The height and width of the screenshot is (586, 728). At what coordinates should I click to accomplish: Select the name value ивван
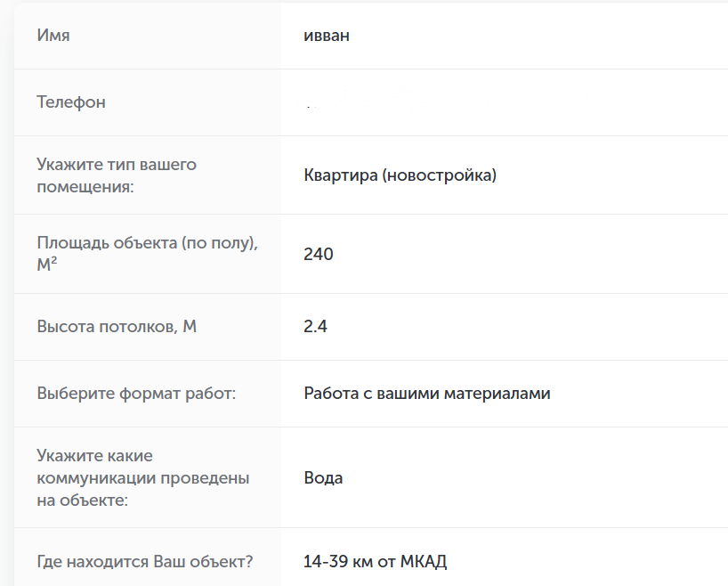pos(324,36)
